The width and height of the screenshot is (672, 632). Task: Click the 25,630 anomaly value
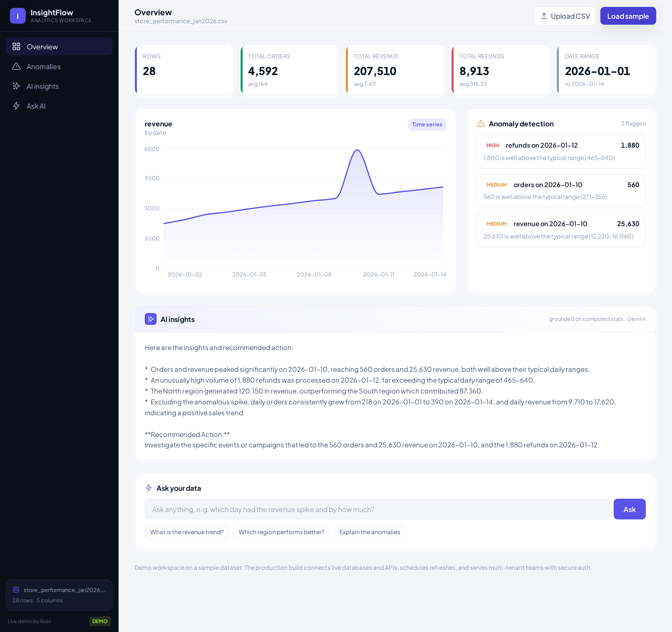tap(628, 224)
